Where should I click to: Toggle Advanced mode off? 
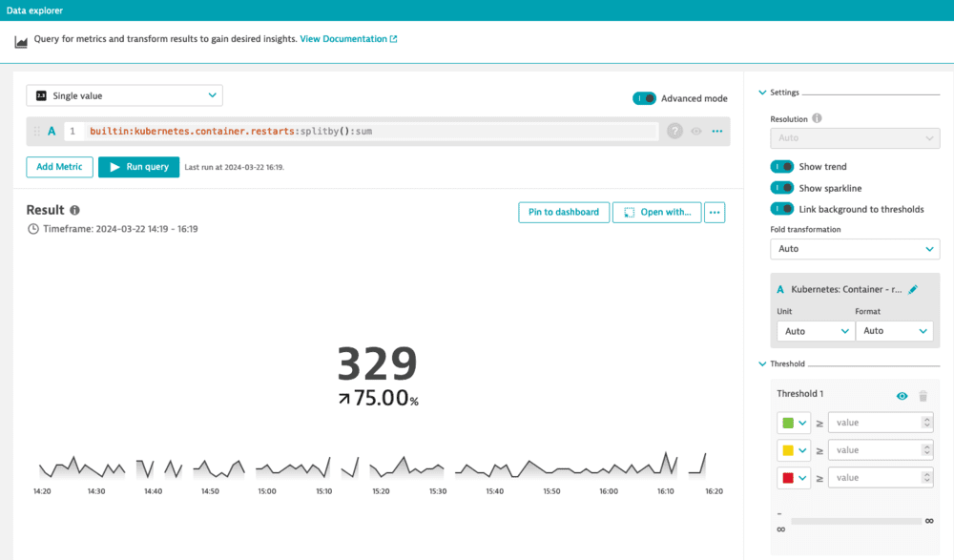pyautogui.click(x=644, y=98)
